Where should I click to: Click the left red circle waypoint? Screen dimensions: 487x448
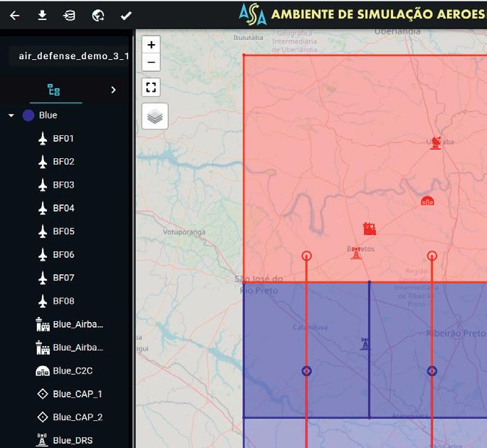(x=307, y=256)
